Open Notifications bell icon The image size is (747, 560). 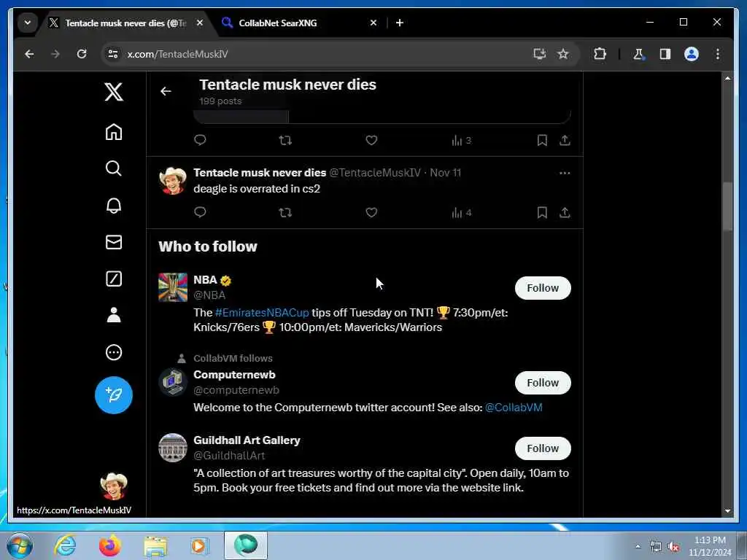[114, 205]
